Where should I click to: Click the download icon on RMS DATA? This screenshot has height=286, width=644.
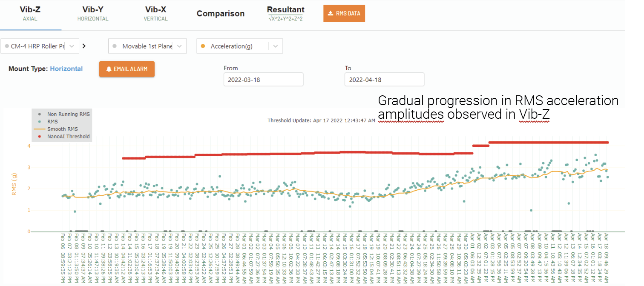(x=330, y=14)
